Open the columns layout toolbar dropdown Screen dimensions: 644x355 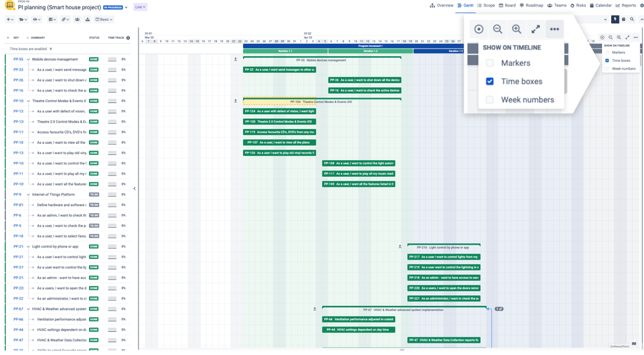pos(52,19)
